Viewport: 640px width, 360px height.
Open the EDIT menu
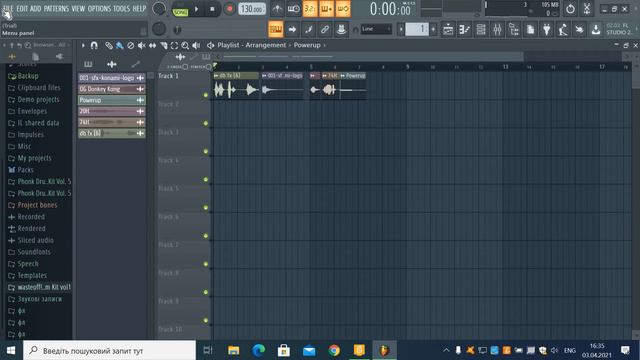pos(22,8)
